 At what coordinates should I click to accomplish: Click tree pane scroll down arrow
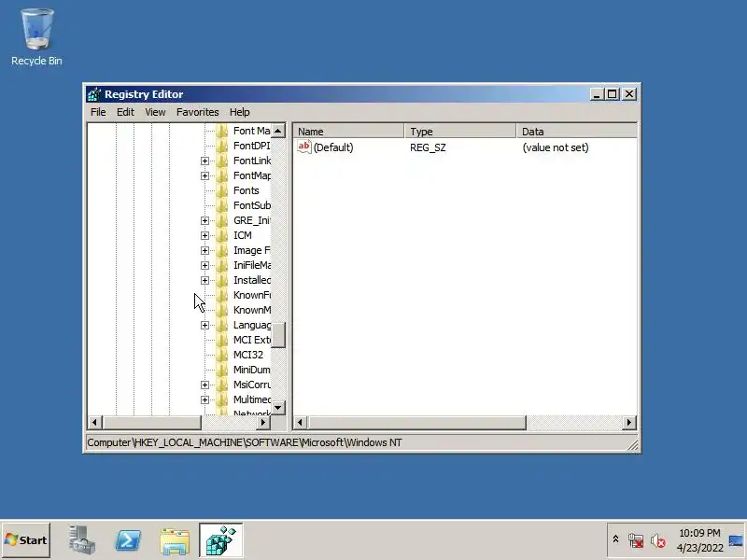point(277,407)
